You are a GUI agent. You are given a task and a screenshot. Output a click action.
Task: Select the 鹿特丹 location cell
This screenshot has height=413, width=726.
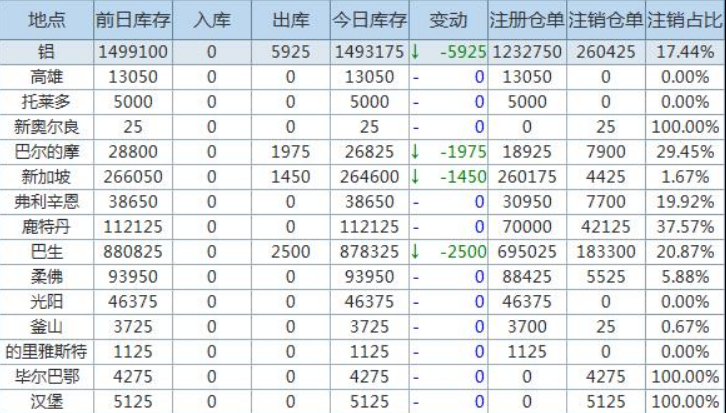click(46, 225)
